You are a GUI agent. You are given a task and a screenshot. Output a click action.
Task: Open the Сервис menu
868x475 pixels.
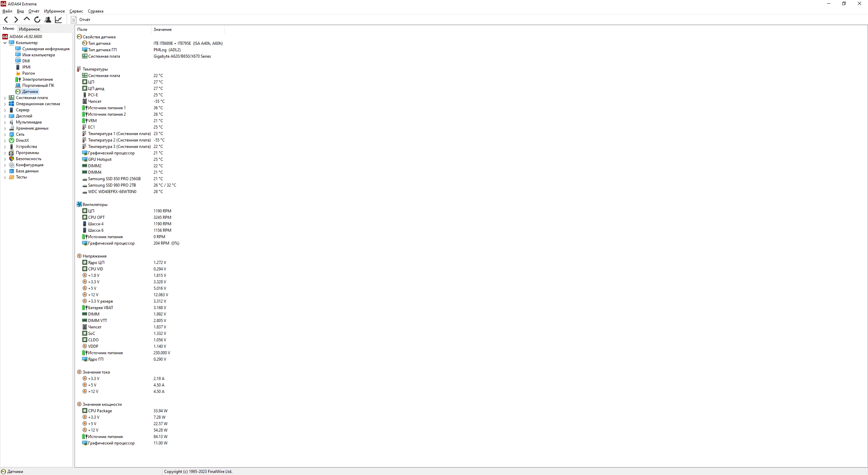tap(76, 11)
